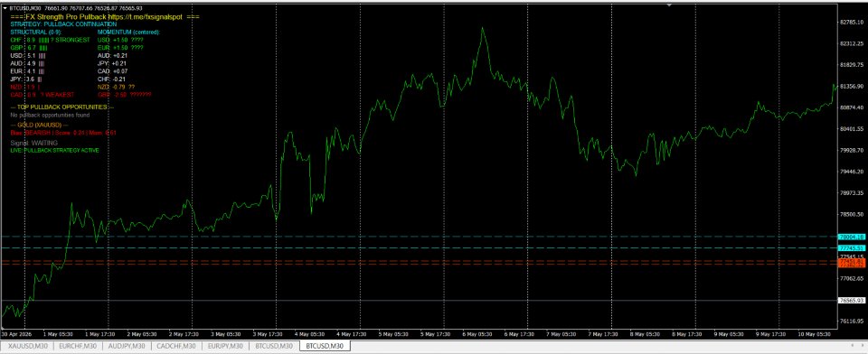Viewport: 868px width, 354px height.
Task: Click the 'STRUCTURAL (0-9):' heading
Action: point(35,33)
